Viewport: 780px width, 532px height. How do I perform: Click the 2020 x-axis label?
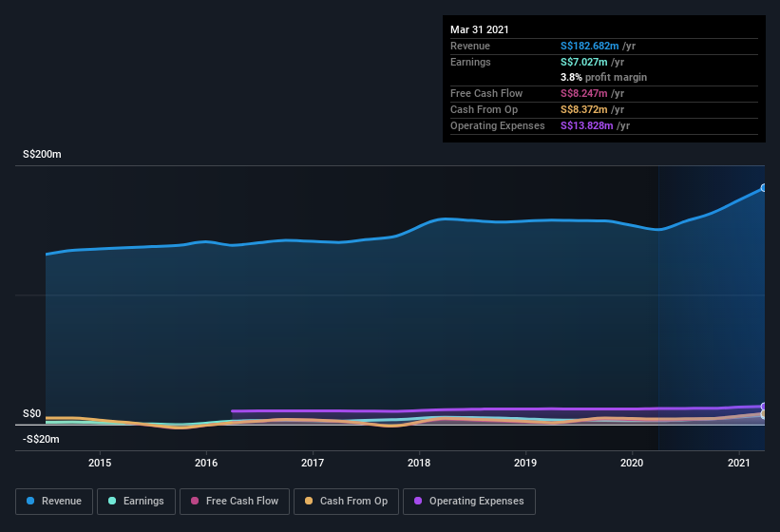click(632, 463)
